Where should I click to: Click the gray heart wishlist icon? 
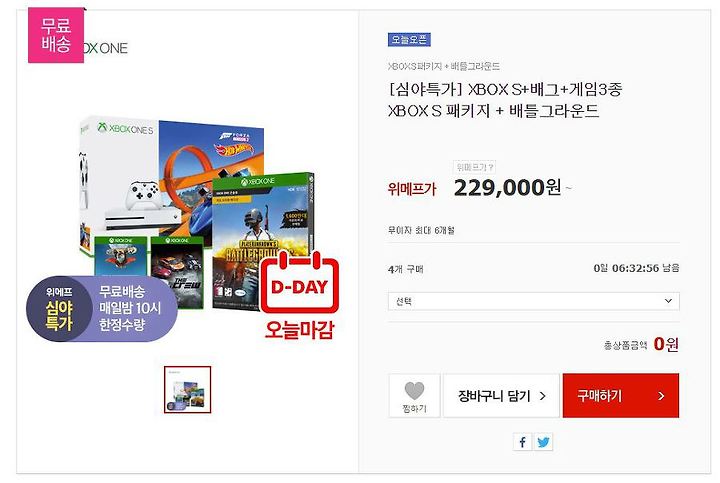[x=414, y=391]
